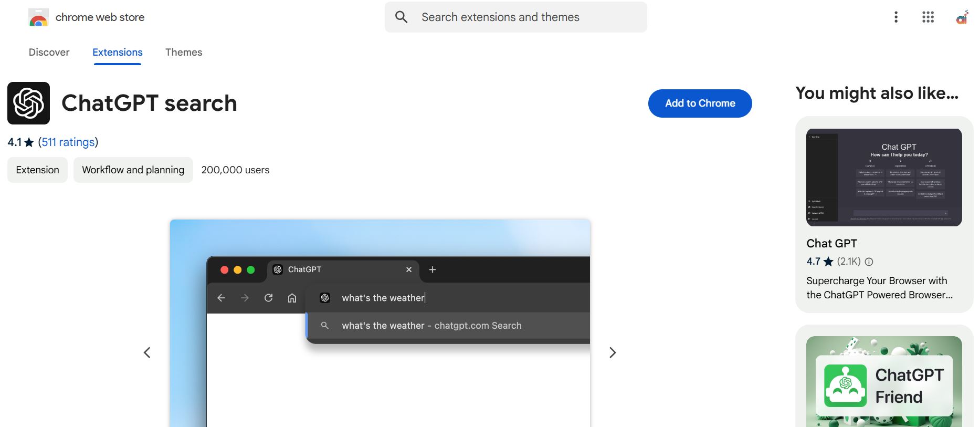
Task: Show previous screenshot with left arrow
Action: (147, 352)
